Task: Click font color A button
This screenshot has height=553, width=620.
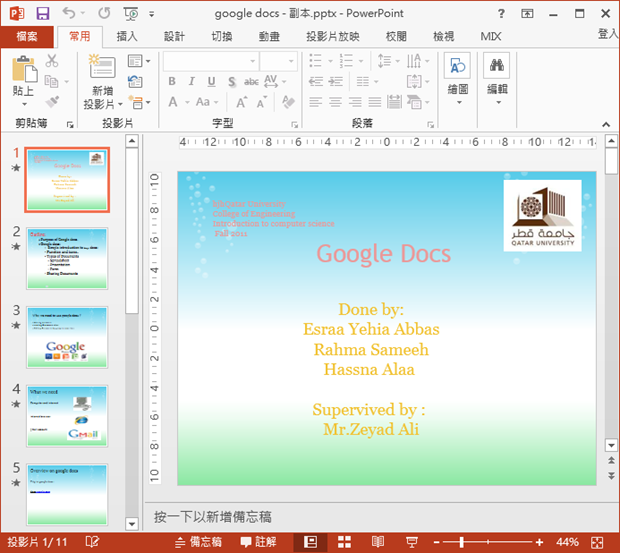Action: pyautogui.click(x=173, y=102)
